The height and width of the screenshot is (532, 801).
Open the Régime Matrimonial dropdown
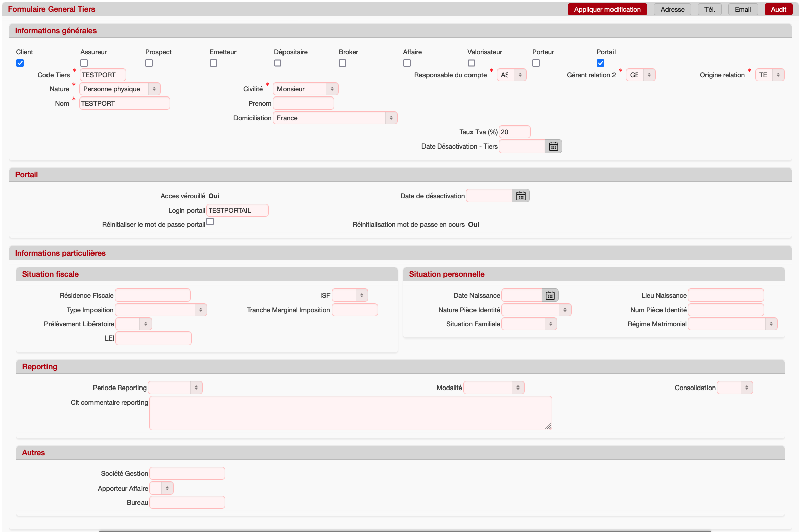[x=732, y=324]
